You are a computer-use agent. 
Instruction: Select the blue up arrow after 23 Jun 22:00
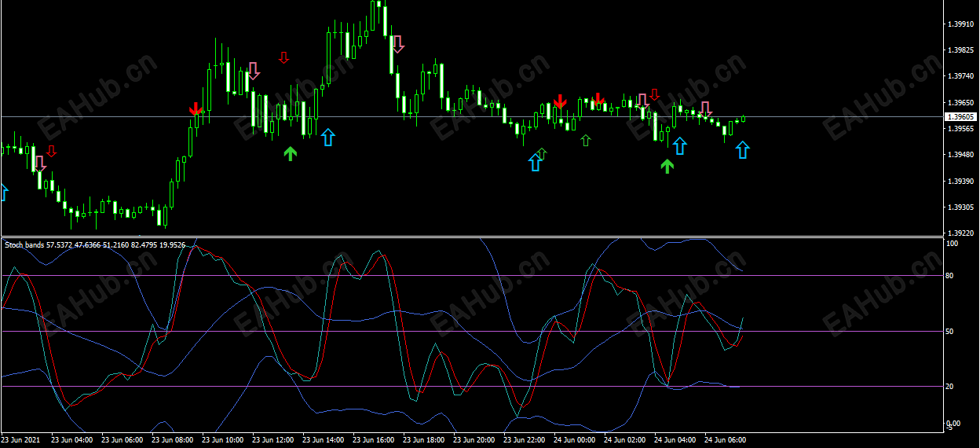(536, 162)
